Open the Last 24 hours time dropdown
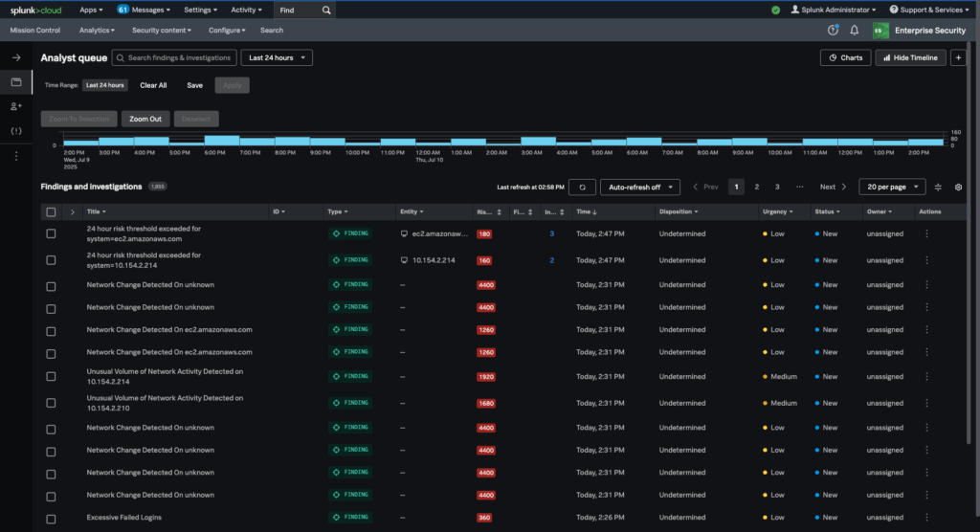Image resolution: width=980 pixels, height=532 pixels. (277, 57)
